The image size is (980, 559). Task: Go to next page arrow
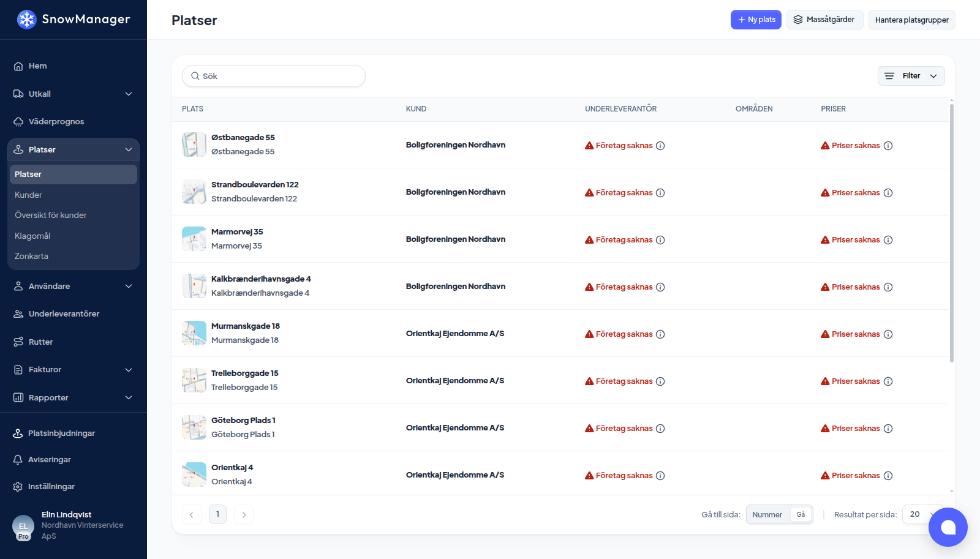pos(244,514)
